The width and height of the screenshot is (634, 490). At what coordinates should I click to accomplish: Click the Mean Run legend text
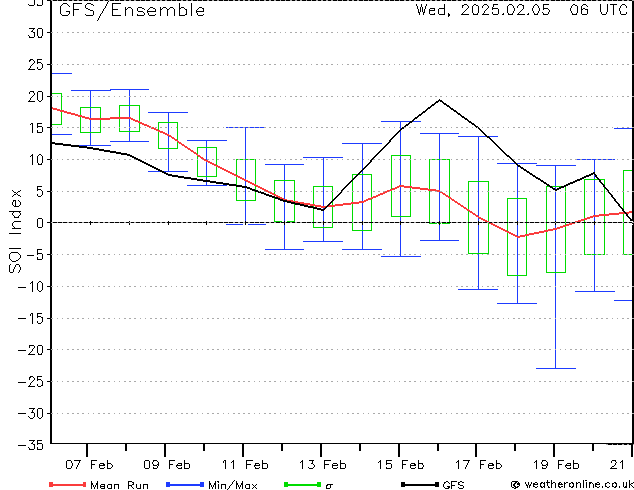pos(119,485)
